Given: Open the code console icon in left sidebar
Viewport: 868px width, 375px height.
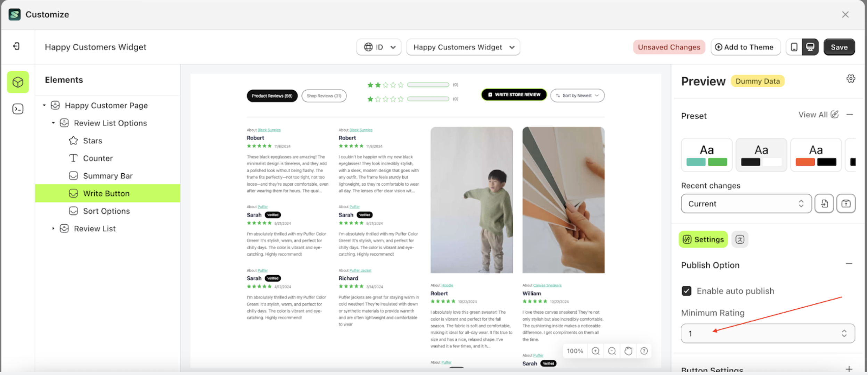Looking at the screenshot, I should pyautogui.click(x=18, y=109).
